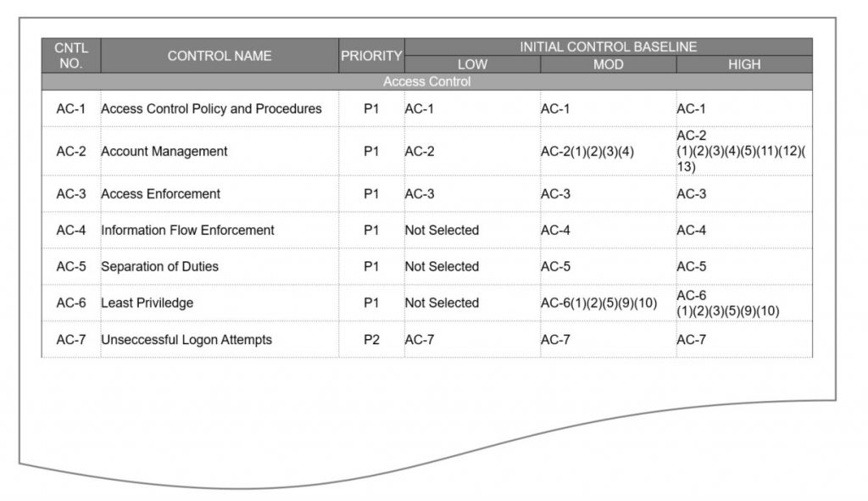This screenshot has width=868, height=501.
Task: Click the Access Control section row
Action: click(x=426, y=82)
